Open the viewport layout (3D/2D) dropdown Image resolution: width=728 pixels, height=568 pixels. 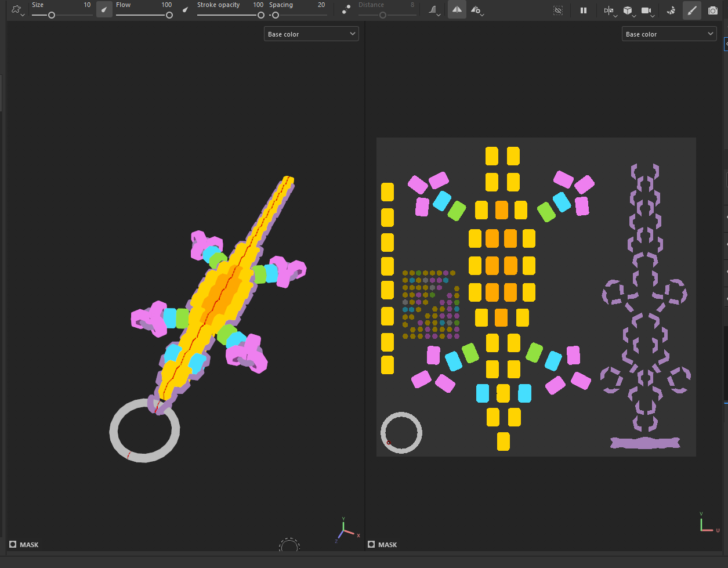pyautogui.click(x=610, y=10)
